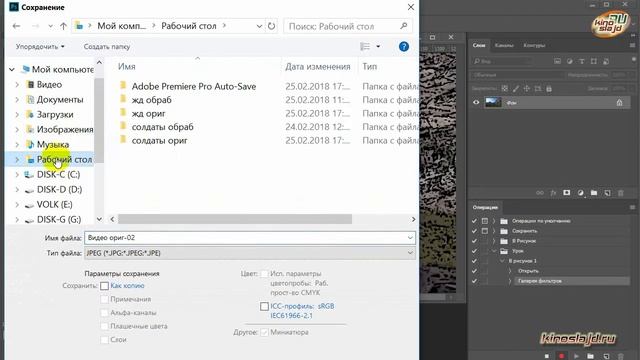This screenshot has width=640, height=360.
Task: Open address bar previous locations dropdown
Action: [259, 26]
